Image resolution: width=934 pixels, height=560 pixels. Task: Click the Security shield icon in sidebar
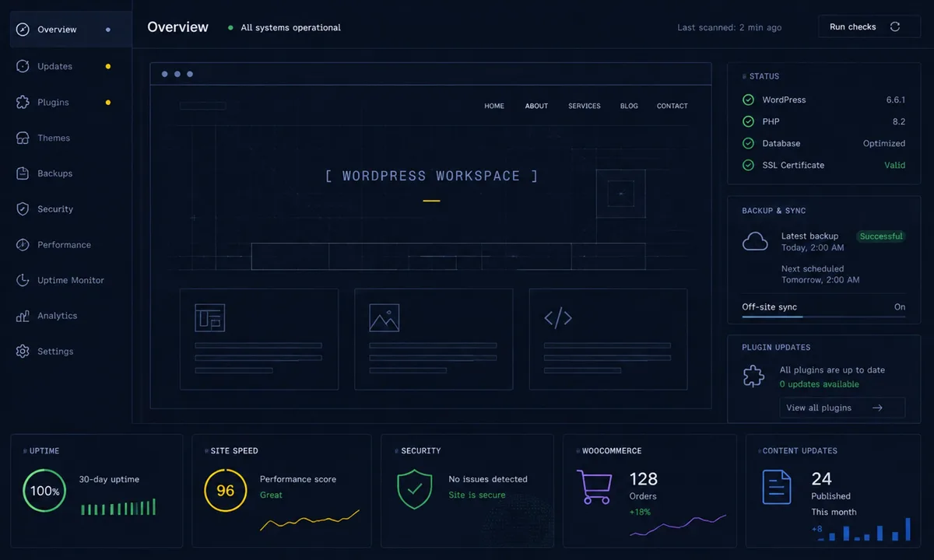coord(23,209)
